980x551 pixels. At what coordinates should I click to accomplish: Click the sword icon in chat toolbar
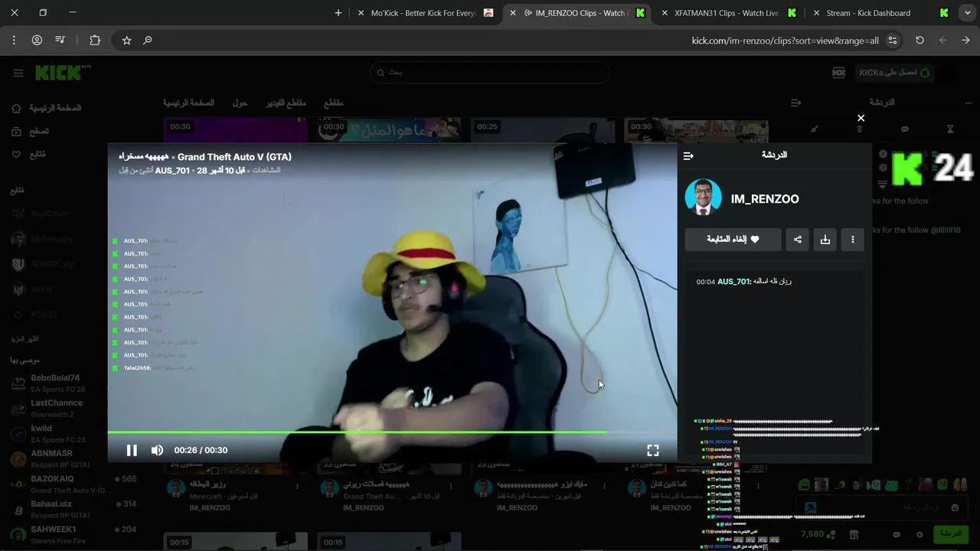pos(814,129)
